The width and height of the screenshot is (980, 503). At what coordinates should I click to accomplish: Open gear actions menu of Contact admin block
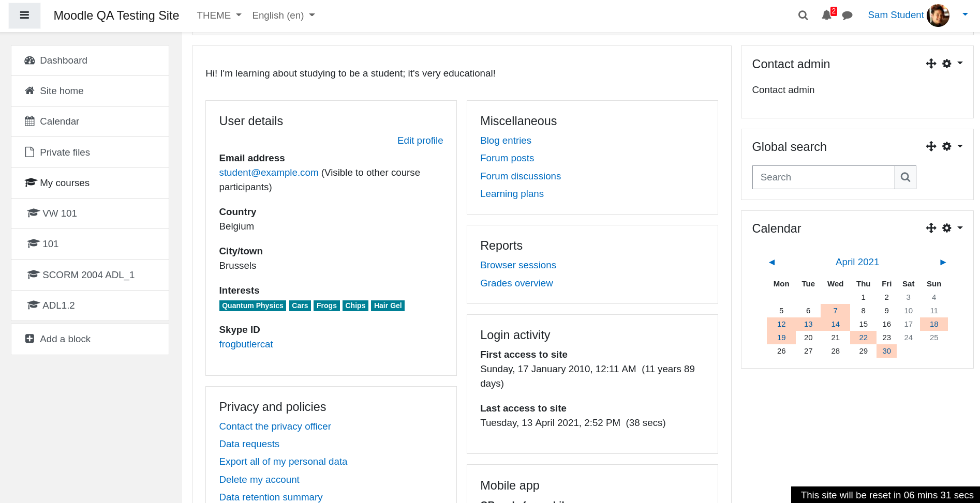click(x=952, y=64)
